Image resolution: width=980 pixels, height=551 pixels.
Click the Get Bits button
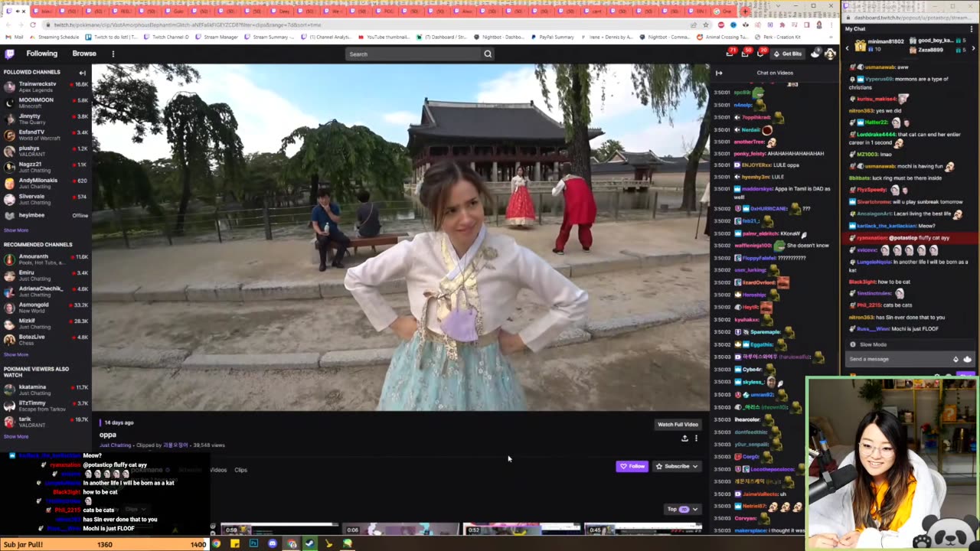[x=787, y=54]
